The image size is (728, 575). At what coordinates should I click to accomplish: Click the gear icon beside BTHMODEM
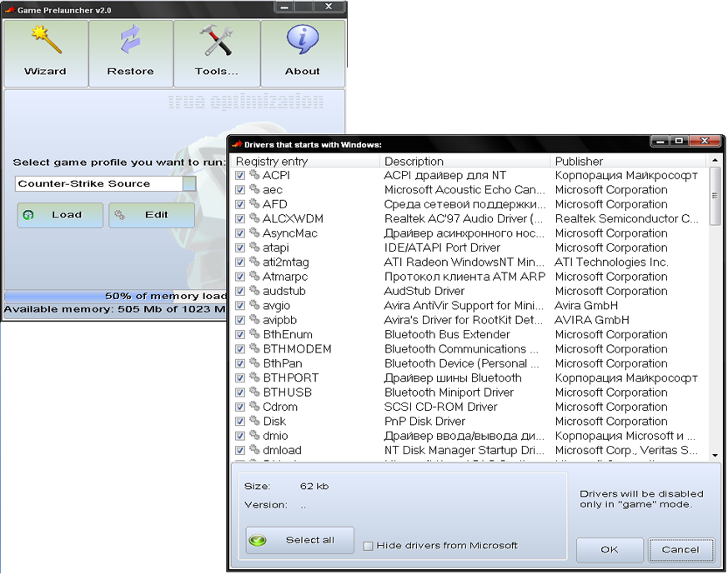point(254,348)
